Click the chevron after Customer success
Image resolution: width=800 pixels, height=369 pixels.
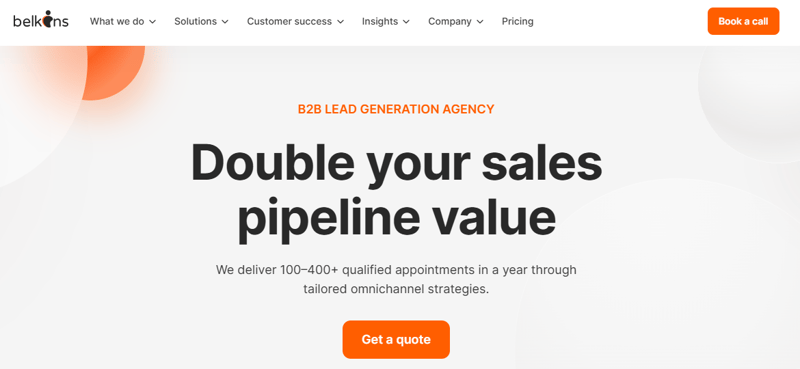pyautogui.click(x=340, y=22)
